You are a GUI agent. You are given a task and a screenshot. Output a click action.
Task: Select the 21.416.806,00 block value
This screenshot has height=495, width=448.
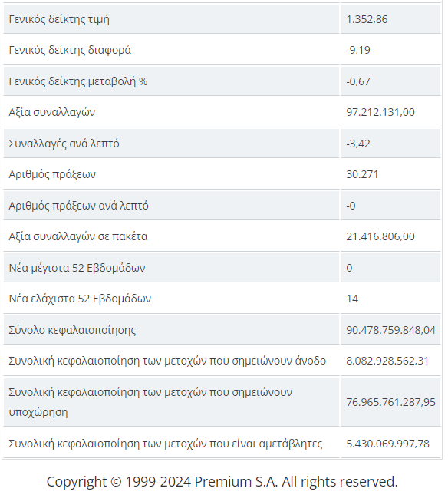[x=380, y=236]
